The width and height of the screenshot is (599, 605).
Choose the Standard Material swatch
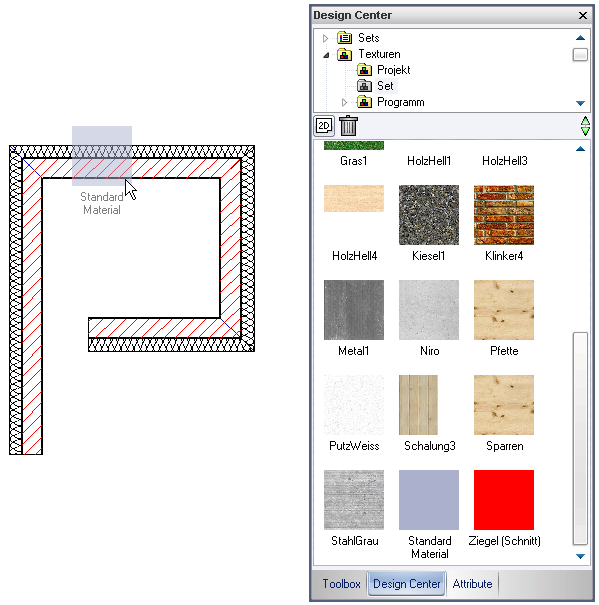point(429,500)
